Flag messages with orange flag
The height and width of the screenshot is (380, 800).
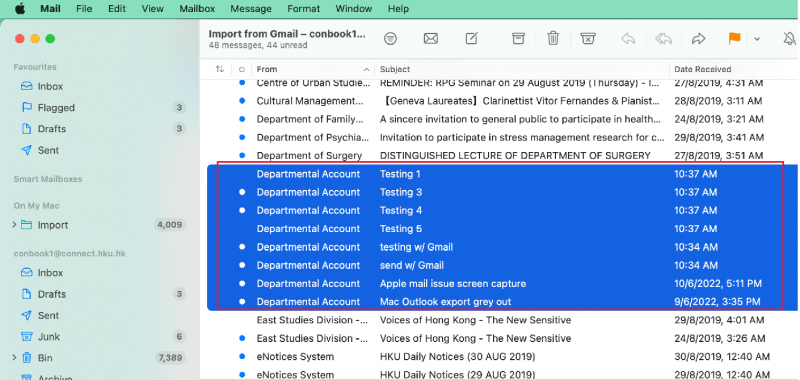734,39
